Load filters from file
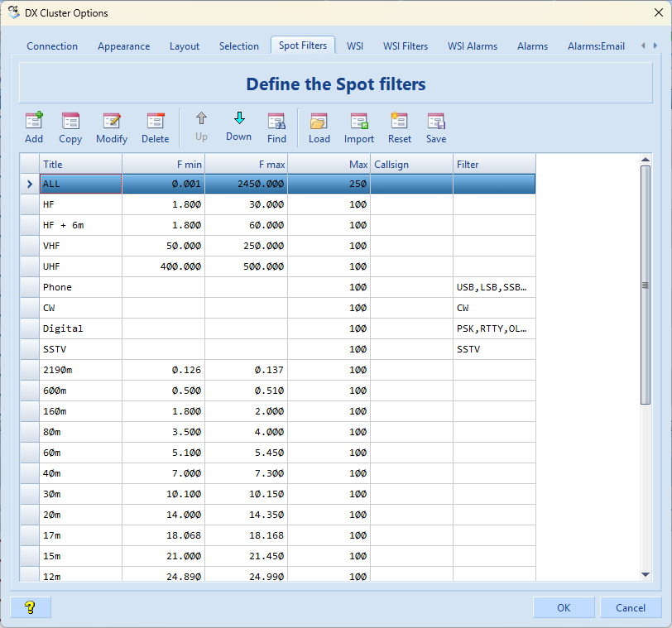The width and height of the screenshot is (672, 628). (319, 127)
